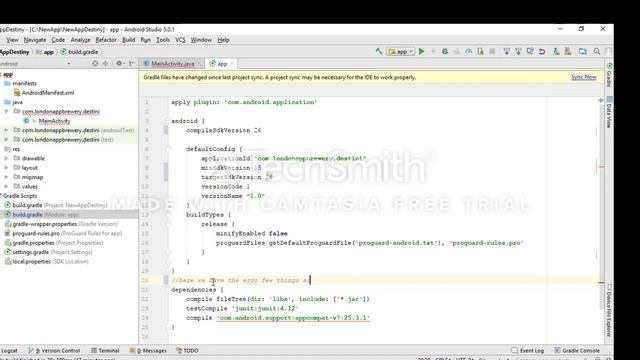Open the Logcat tool window

click(x=9, y=350)
